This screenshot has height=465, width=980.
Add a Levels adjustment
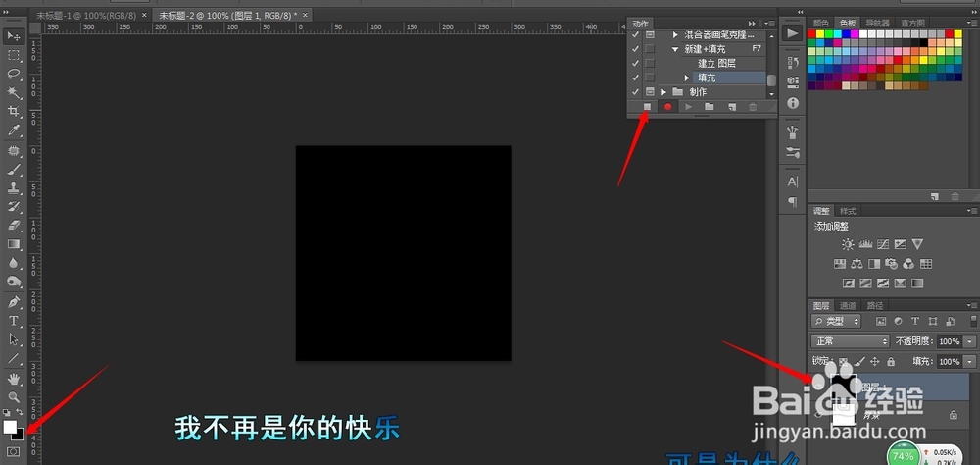(x=865, y=244)
